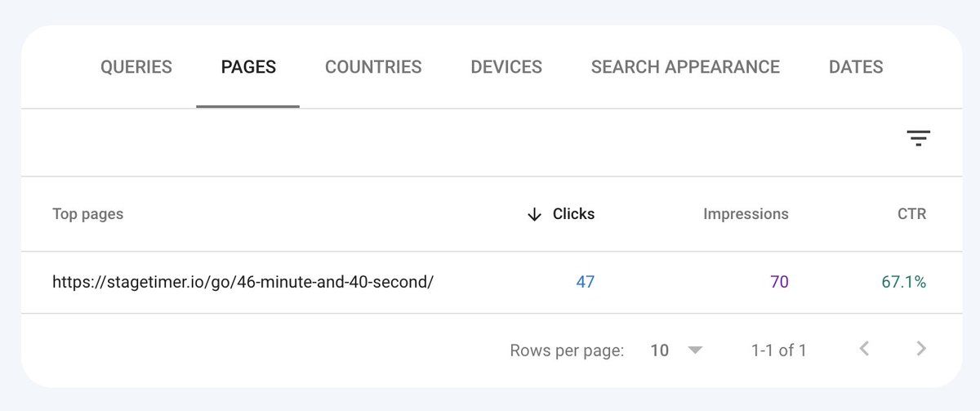Click the 70 impressions value

click(x=779, y=282)
